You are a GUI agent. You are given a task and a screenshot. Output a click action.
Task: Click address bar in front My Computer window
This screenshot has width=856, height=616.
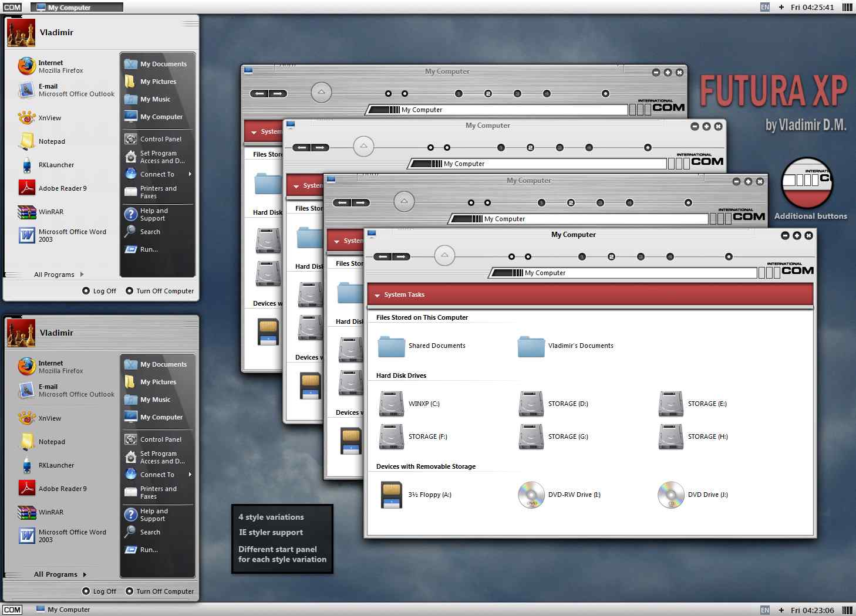(624, 273)
